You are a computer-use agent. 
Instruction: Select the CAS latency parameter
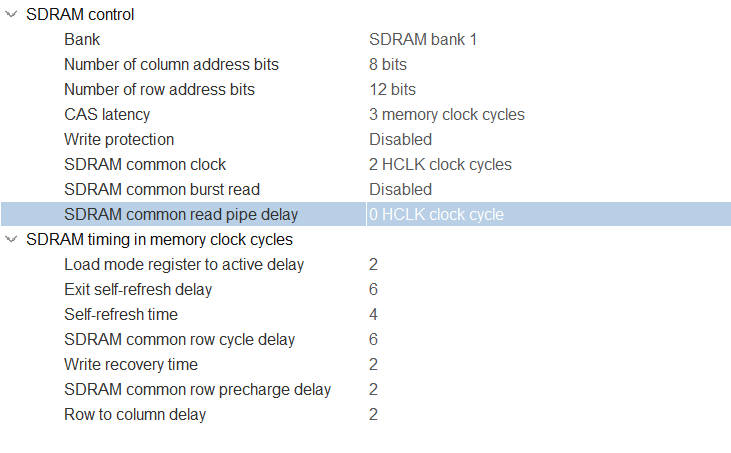pos(107,115)
